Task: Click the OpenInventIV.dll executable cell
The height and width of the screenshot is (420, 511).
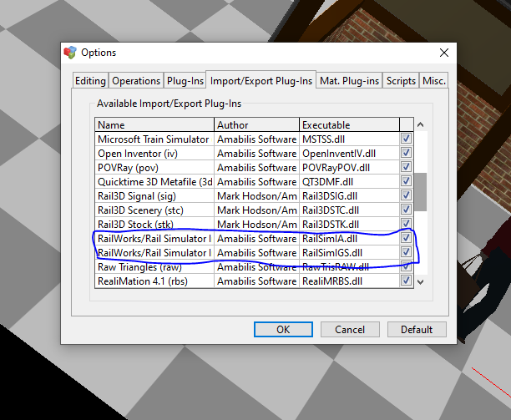Action: coord(349,153)
